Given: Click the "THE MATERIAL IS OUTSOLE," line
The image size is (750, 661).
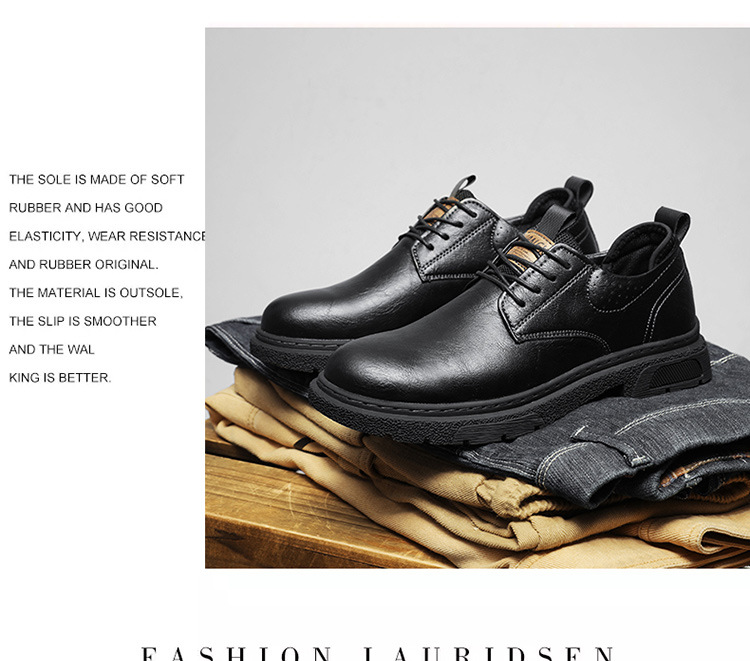Looking at the screenshot, I should pyautogui.click(x=96, y=293).
